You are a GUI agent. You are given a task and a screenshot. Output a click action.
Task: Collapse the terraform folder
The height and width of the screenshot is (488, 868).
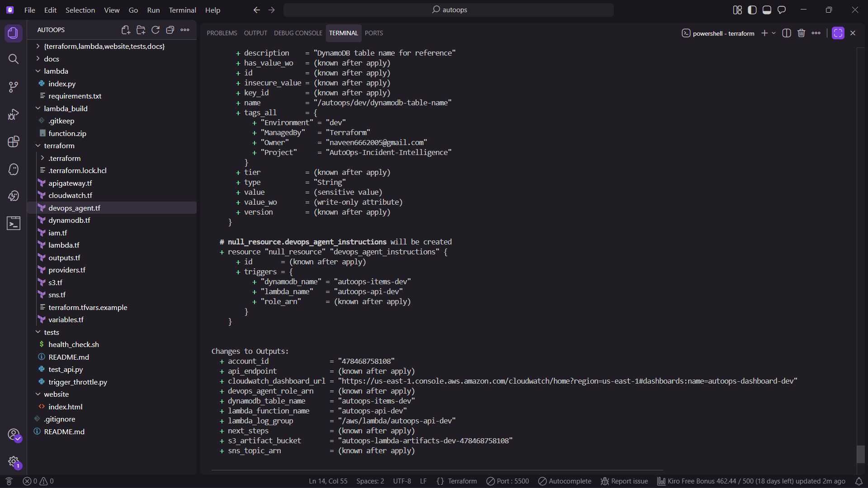coord(59,145)
